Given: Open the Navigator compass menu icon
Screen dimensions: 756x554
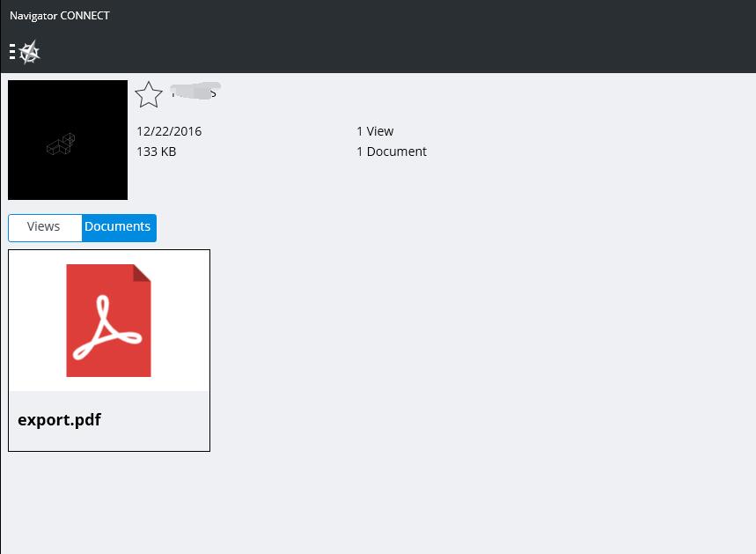Looking at the screenshot, I should (x=25, y=52).
